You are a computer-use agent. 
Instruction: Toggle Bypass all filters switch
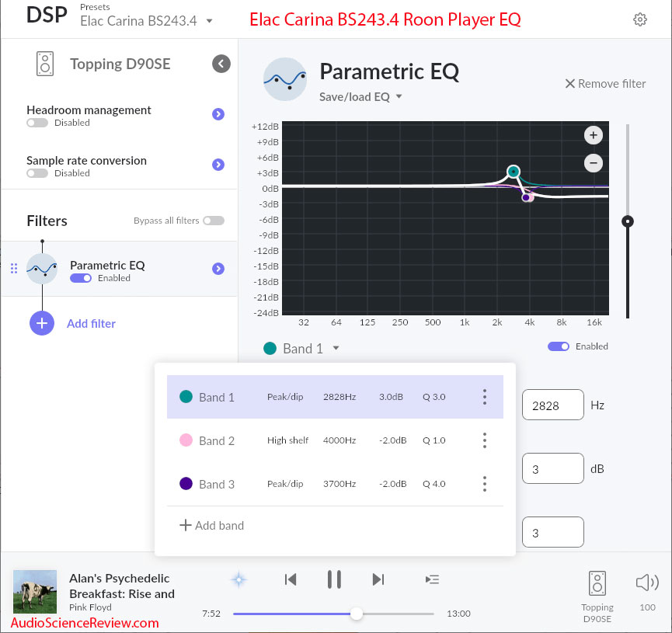[213, 221]
